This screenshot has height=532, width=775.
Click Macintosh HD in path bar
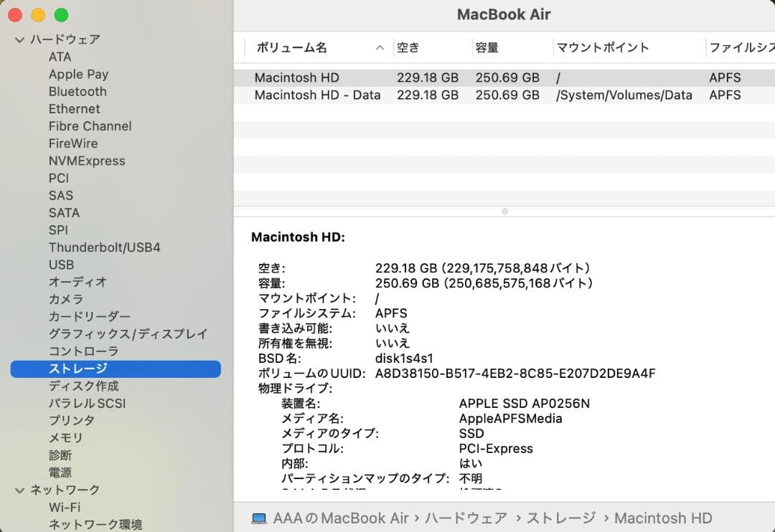click(x=663, y=518)
